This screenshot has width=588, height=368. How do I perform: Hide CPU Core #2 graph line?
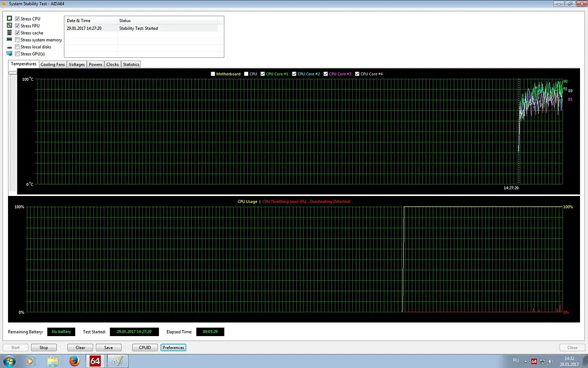pyautogui.click(x=294, y=74)
